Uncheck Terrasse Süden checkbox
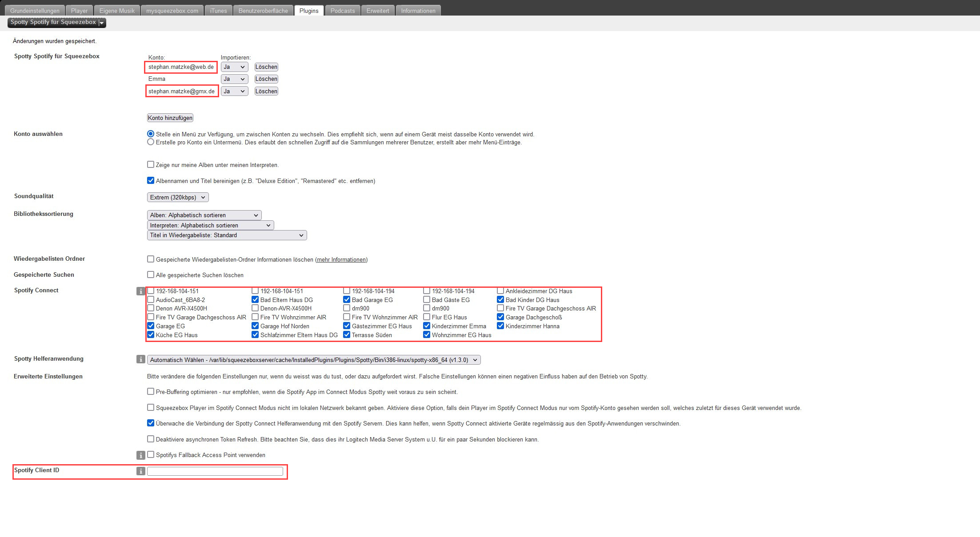Image resolution: width=980 pixels, height=537 pixels. (347, 334)
